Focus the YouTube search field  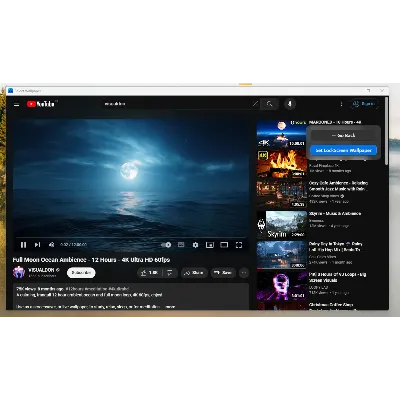pos(180,104)
